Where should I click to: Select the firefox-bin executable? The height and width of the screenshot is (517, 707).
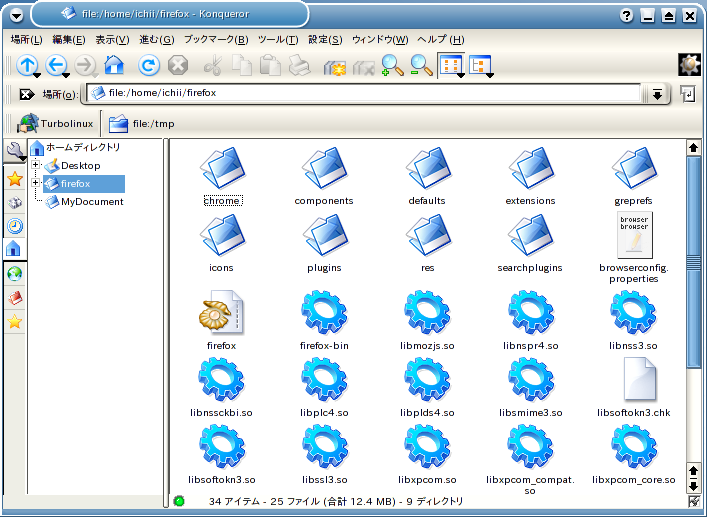click(x=324, y=320)
